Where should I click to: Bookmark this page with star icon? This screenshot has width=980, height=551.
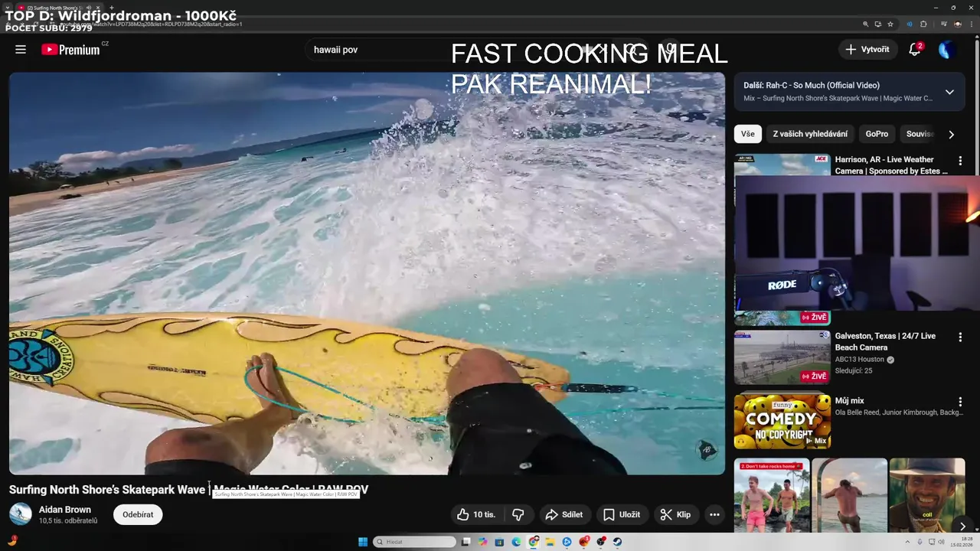tap(890, 24)
